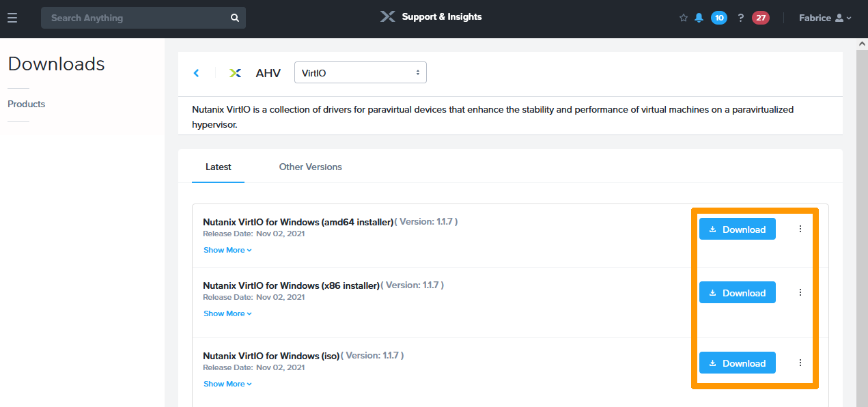Image resolution: width=868 pixels, height=407 pixels.
Task: Go back using the blue left chevron
Action: point(197,73)
